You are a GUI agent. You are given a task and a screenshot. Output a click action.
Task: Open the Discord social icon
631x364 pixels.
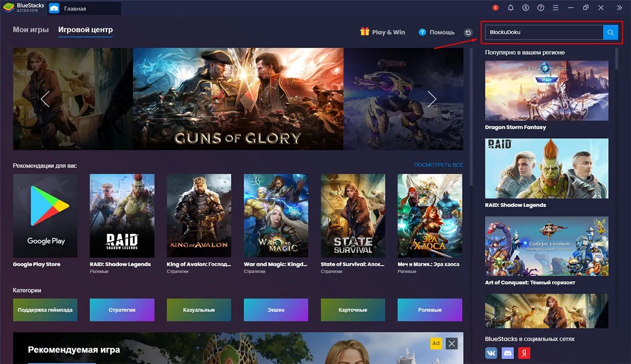point(508,353)
